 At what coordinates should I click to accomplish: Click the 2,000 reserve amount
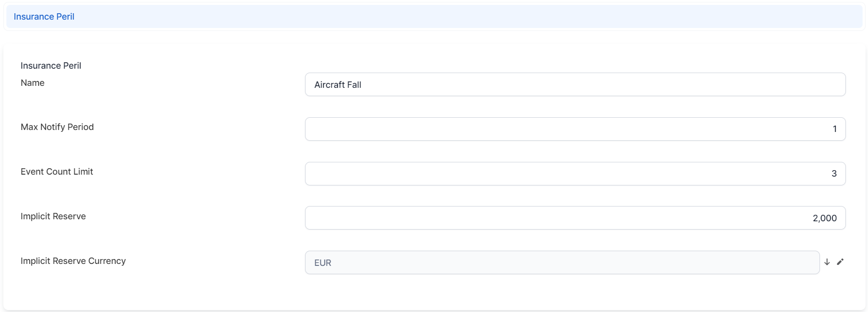pos(824,218)
